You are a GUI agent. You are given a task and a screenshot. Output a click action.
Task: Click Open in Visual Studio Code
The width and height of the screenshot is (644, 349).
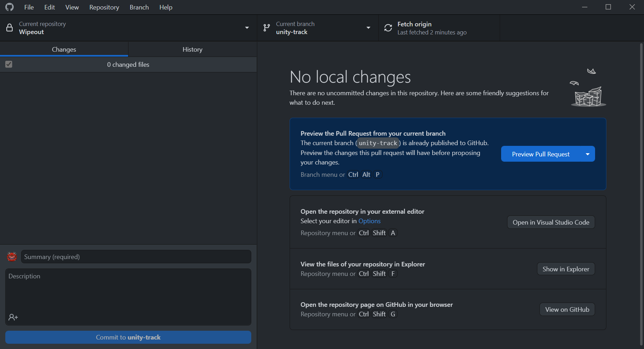pos(551,222)
